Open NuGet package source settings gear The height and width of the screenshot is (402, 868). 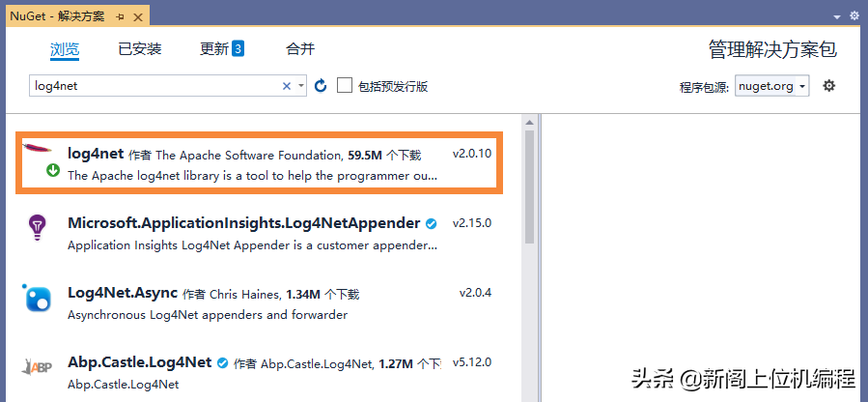pos(828,86)
